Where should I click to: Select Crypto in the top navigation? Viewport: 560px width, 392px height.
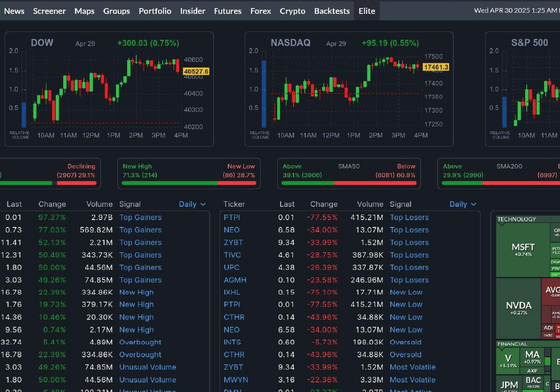[292, 11]
